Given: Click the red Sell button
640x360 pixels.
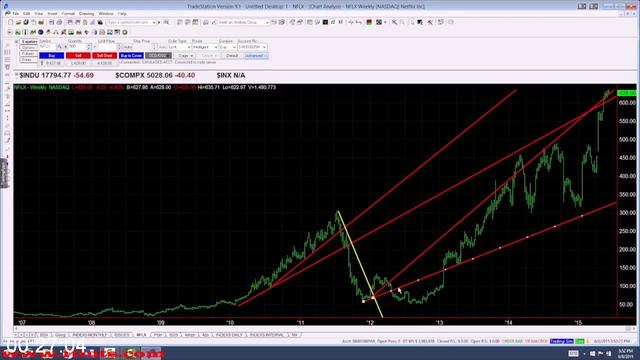Looking at the screenshot, I should [78, 56].
